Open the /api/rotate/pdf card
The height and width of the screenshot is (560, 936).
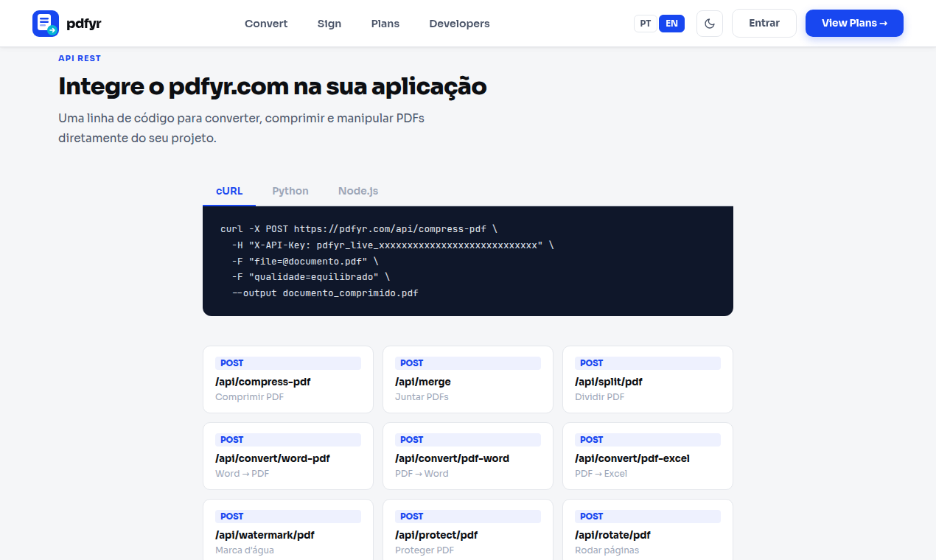[648, 530]
